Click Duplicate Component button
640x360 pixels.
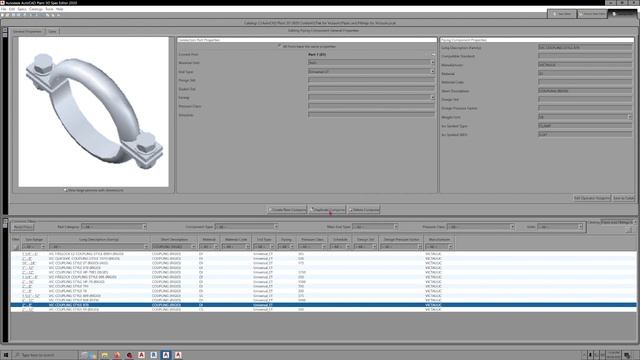coord(327,210)
